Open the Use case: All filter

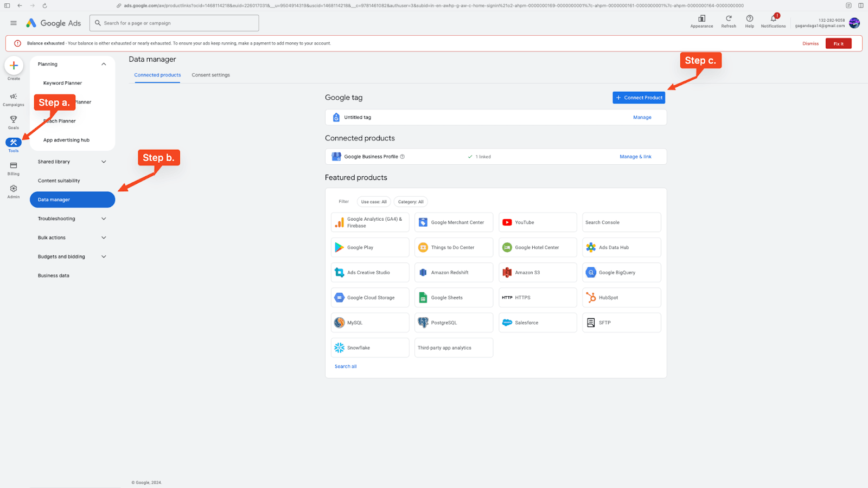point(374,202)
